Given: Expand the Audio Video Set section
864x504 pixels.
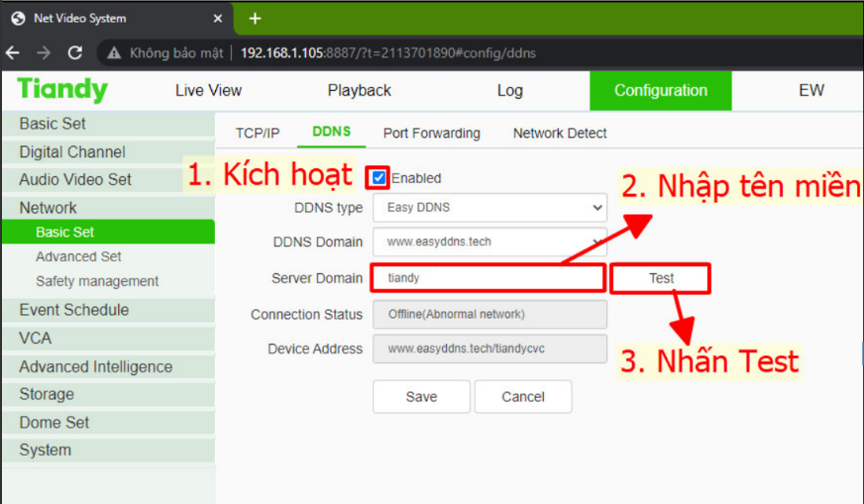Looking at the screenshot, I should point(109,179).
